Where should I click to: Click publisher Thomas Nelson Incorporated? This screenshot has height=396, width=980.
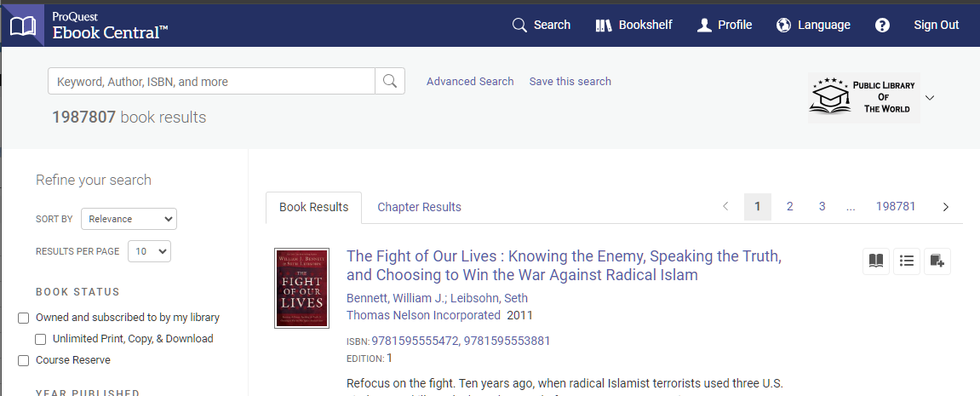point(424,315)
